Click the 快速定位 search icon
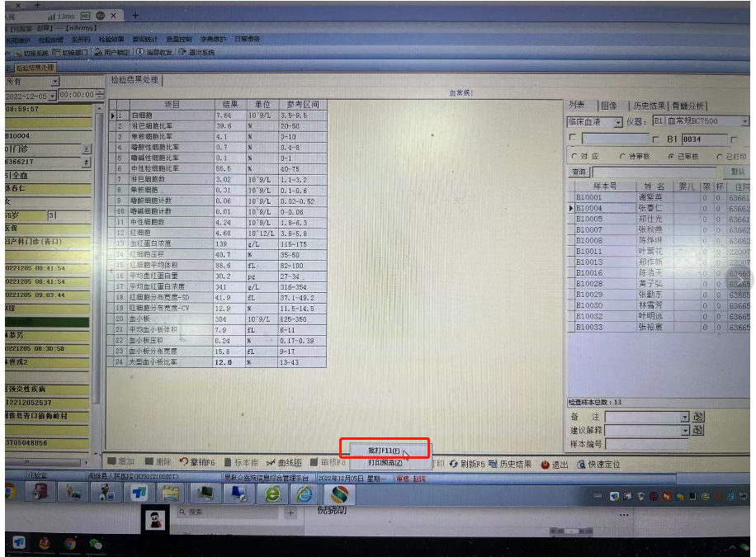The image size is (756, 557). 582,465
